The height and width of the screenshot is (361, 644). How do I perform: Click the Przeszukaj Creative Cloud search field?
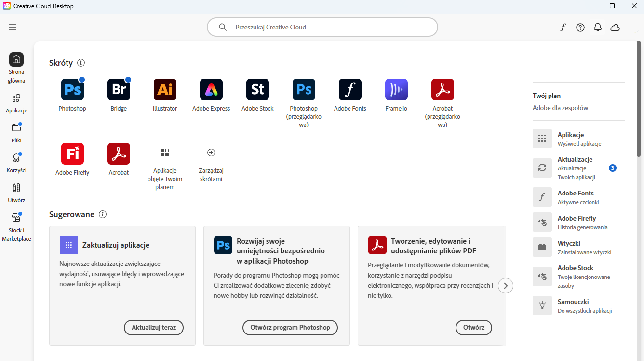click(x=322, y=27)
